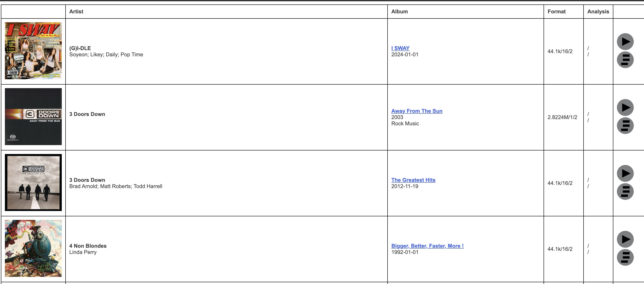Open track list for I SWAY
Image resolution: width=644 pixels, height=284 pixels.
coord(625,60)
